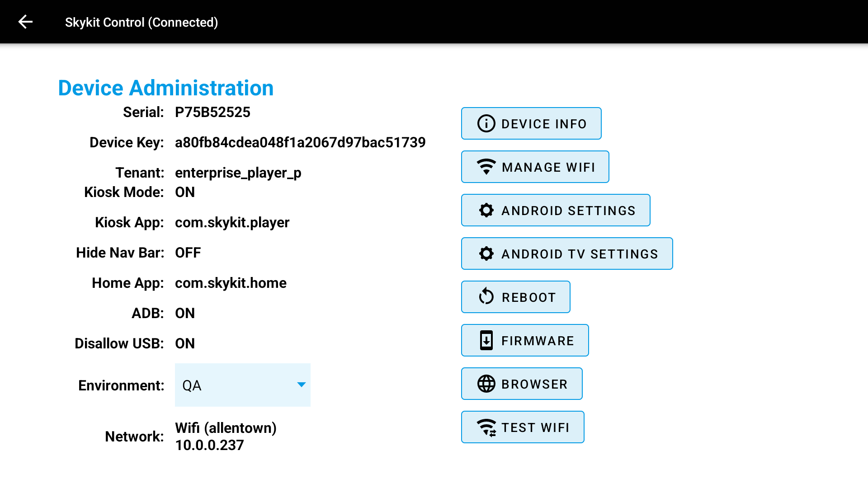Launch ANDROID SETTINGS button label
This screenshot has width=868, height=488.
pos(568,211)
